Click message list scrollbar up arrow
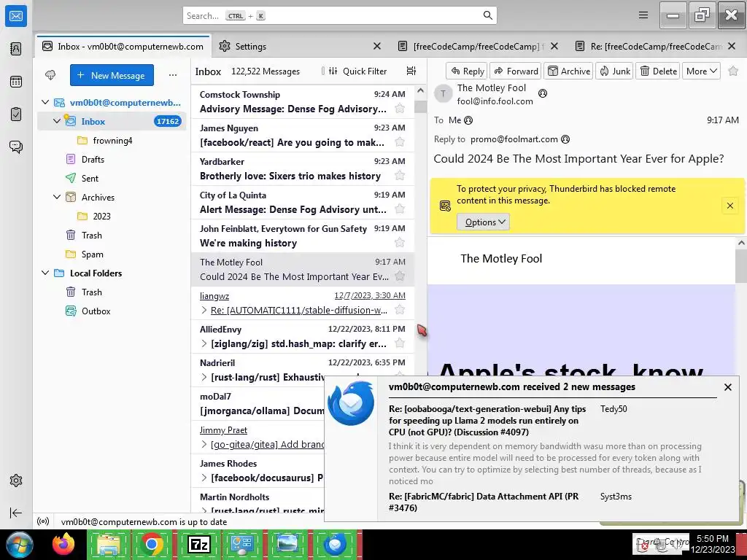The width and height of the screenshot is (747, 560). pos(420,90)
